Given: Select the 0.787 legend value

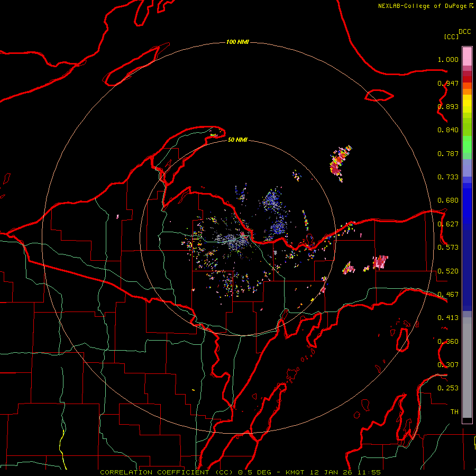Looking at the screenshot, I should pyautogui.click(x=448, y=153).
